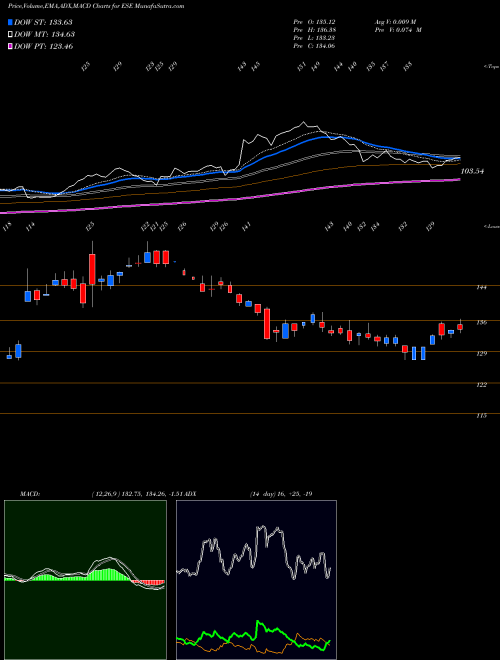The image size is (500, 660).
Task: Click the MACD (12,26,9) parameter values text
Action: pos(138,494)
